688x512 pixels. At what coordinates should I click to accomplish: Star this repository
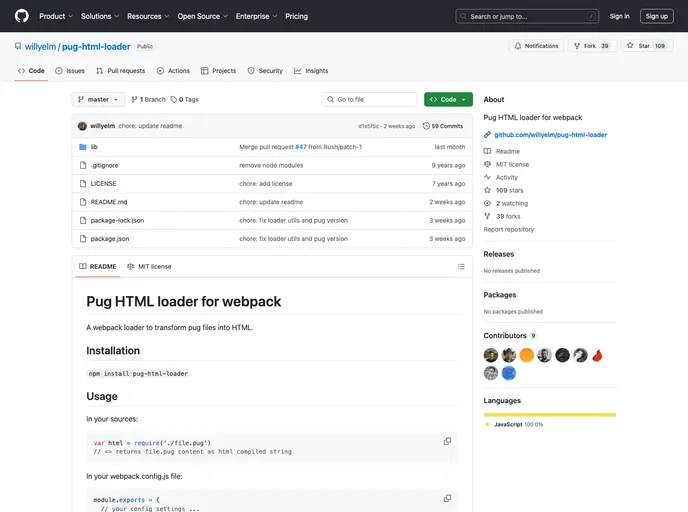pos(647,46)
